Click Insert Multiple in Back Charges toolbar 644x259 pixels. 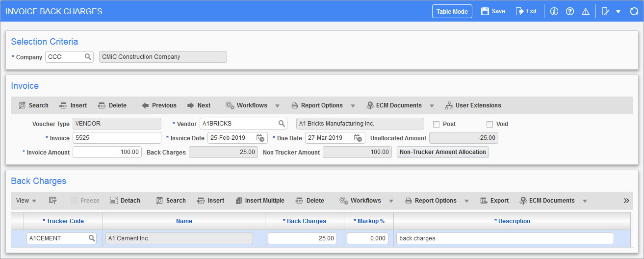(x=259, y=201)
